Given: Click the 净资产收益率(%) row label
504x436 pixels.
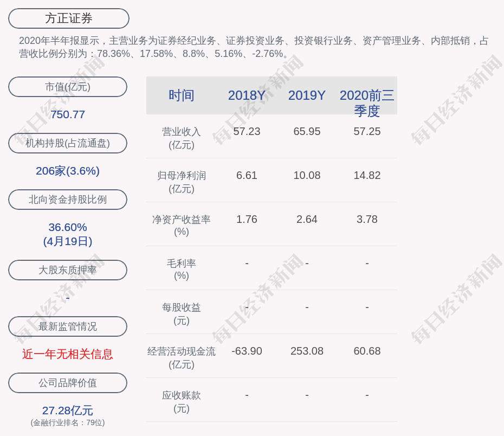Looking at the screenshot, I should coord(182,226).
